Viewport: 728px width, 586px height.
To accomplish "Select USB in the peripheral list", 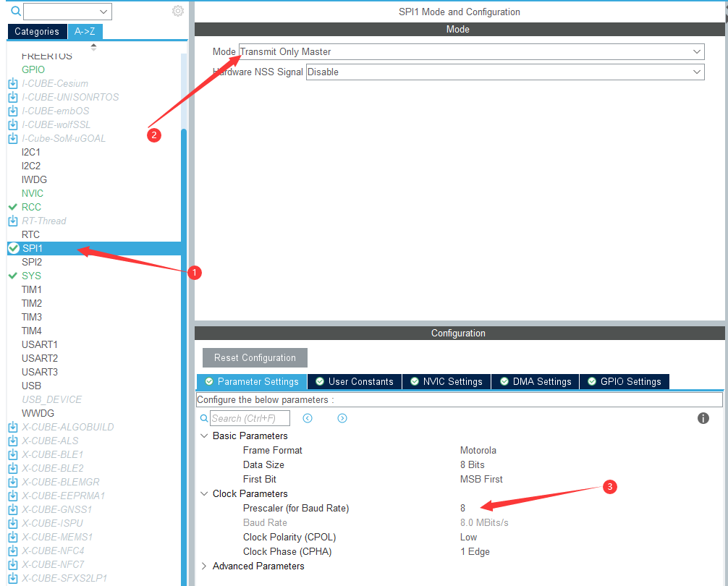I will click(x=32, y=386).
